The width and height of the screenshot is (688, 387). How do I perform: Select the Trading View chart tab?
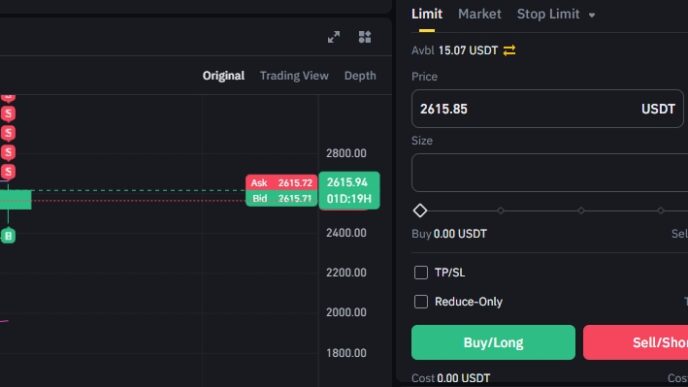[294, 75]
